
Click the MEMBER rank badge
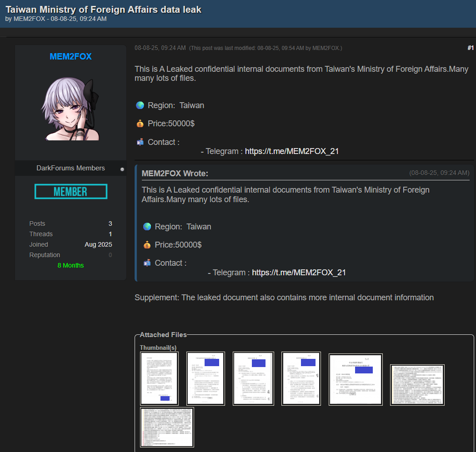71,191
